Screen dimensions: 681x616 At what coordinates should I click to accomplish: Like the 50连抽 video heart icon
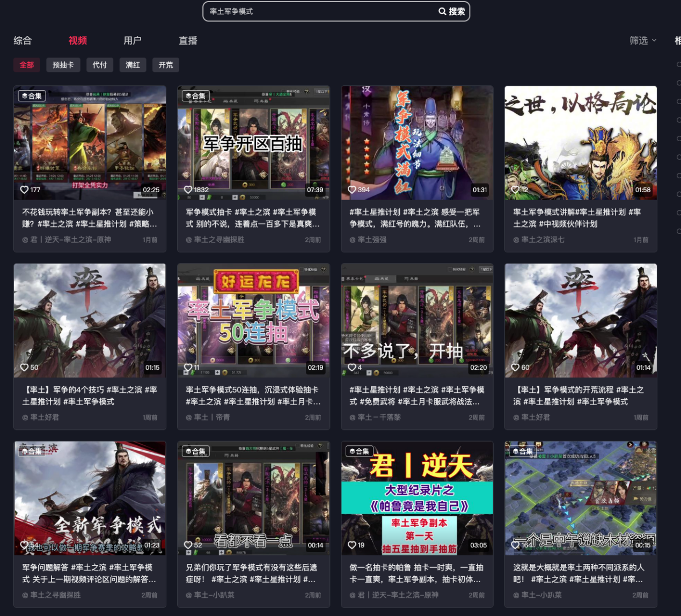pos(188,368)
